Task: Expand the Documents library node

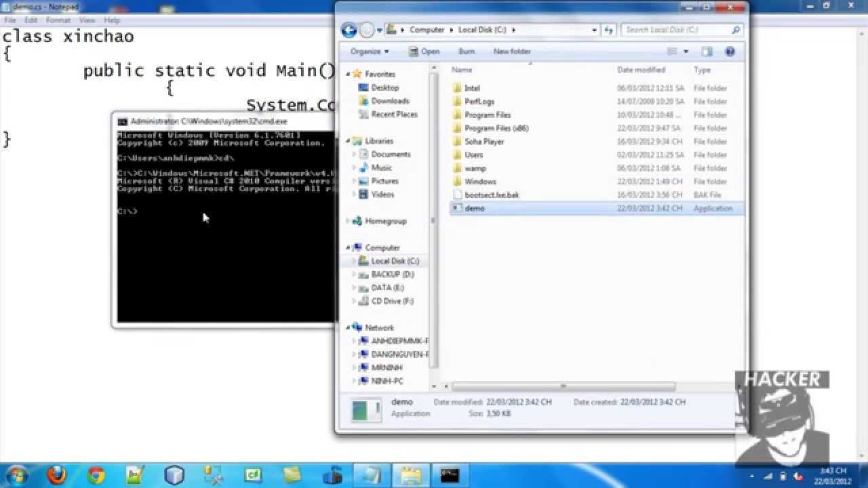Action: [x=354, y=155]
